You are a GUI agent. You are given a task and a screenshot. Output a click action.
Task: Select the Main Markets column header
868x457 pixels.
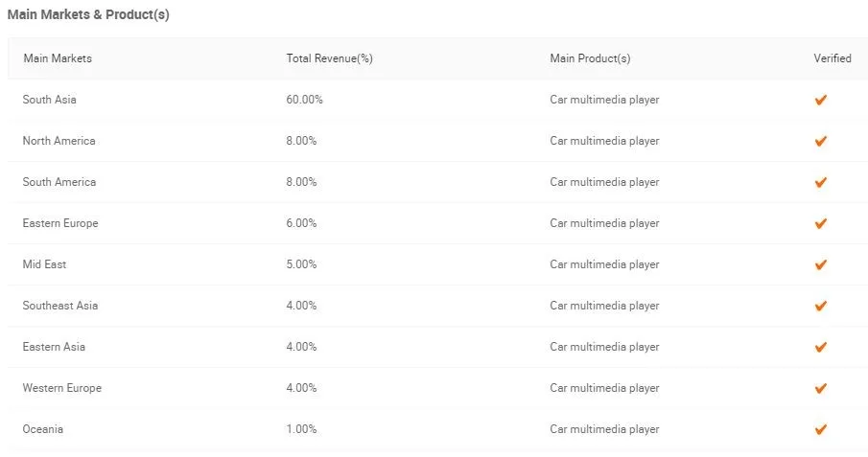coord(58,58)
